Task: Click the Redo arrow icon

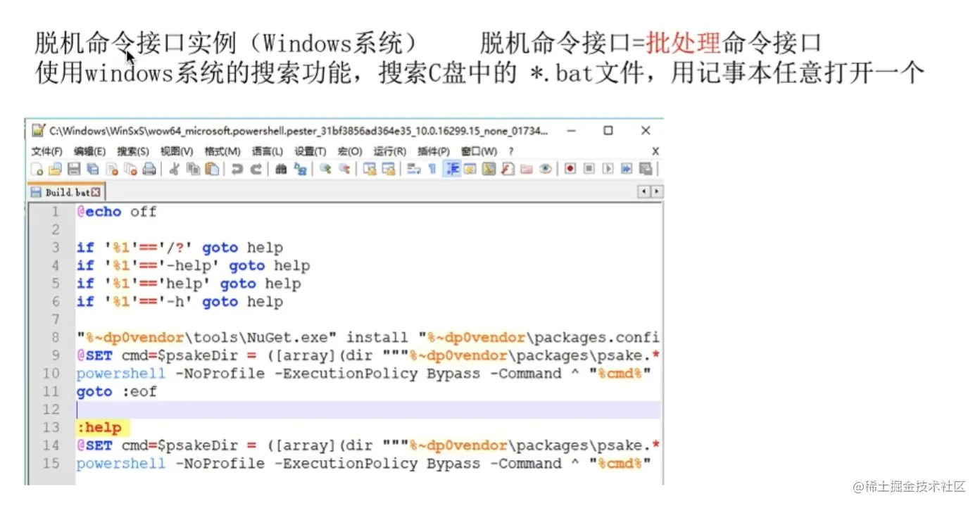Action: coord(256,169)
